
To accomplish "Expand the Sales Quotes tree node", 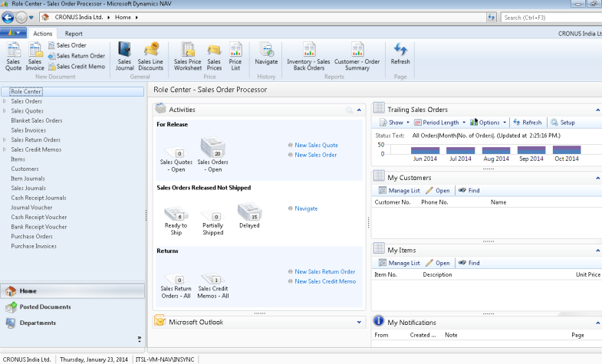I will pyautogui.click(x=5, y=111).
